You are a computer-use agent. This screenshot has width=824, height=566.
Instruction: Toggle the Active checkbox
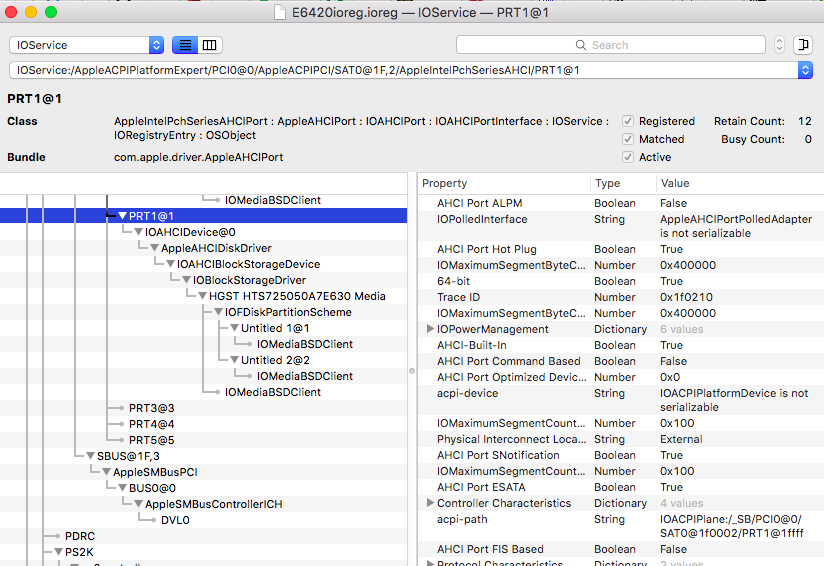(x=628, y=157)
